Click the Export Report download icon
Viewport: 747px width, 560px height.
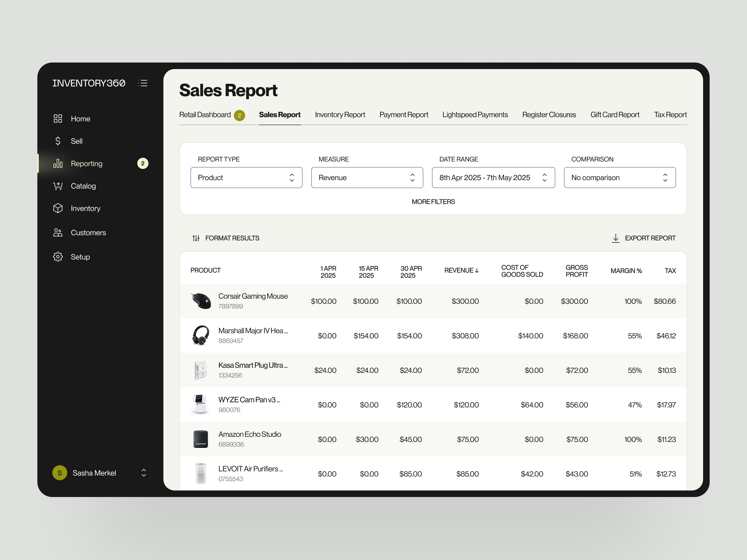coord(616,238)
